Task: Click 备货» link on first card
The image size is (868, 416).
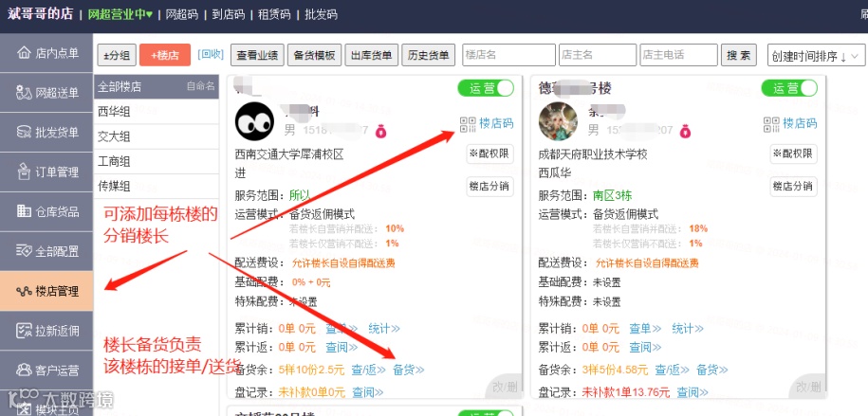Action: (409, 371)
